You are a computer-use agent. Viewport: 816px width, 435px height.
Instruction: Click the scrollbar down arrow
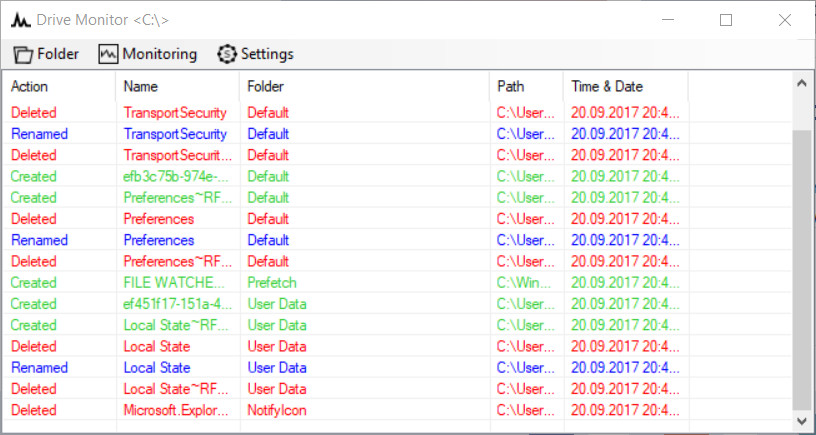point(801,420)
